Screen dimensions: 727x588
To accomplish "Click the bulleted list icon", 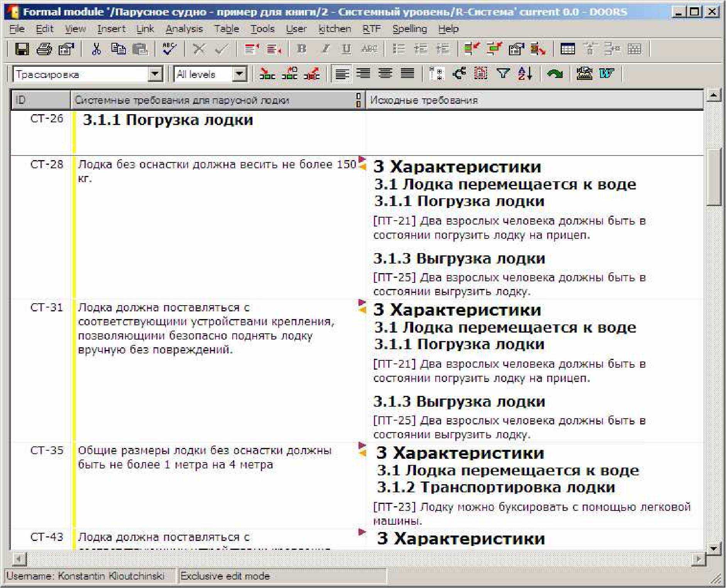I will click(399, 49).
